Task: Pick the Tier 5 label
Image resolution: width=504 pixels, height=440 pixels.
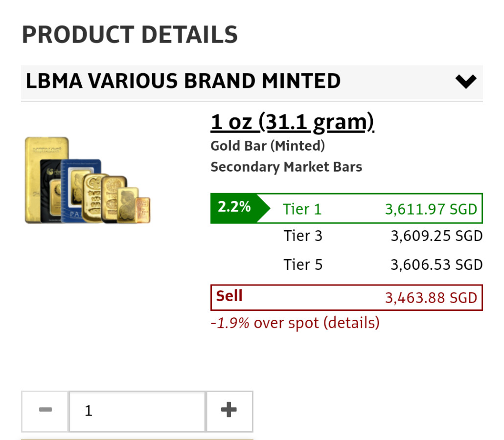Action: click(303, 265)
